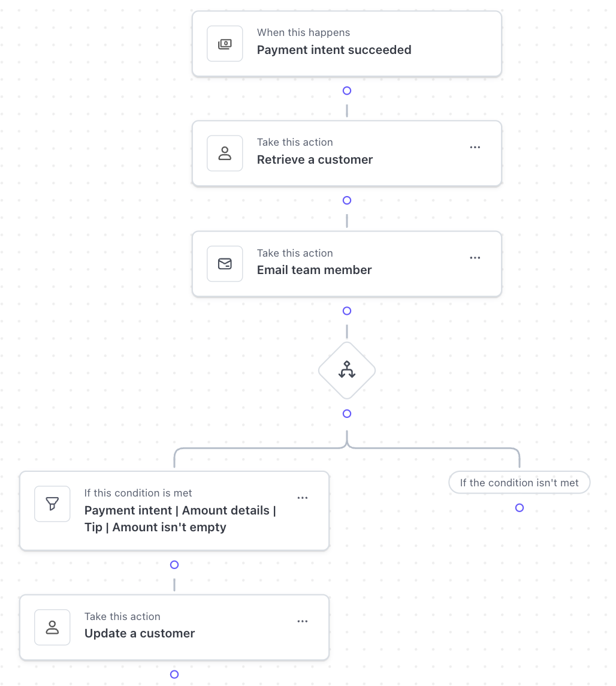This screenshot has height=686, width=616.
Task: Select the Payment intent succeeded trigger
Action: 334,50
